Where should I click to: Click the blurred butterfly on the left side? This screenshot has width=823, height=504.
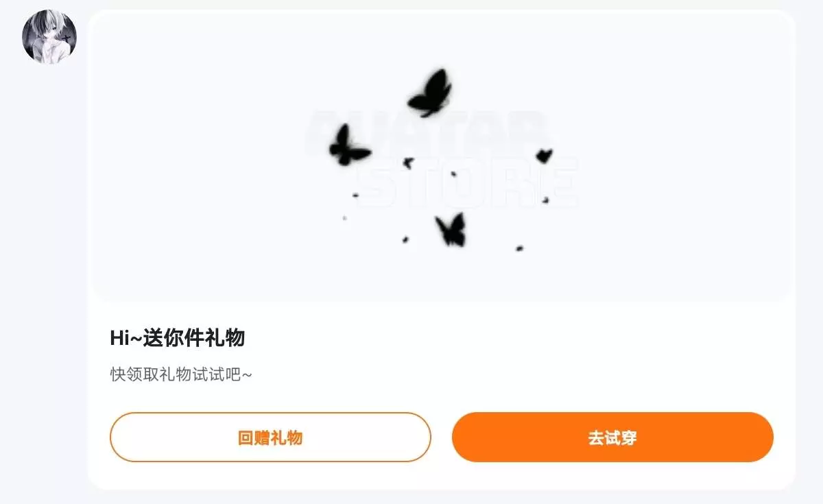(348, 145)
